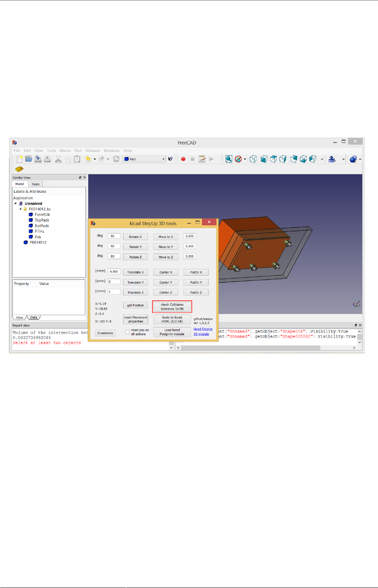Image resolution: width=378 pixels, height=588 pixels.
Task: Open the File menu
Action: tap(16, 150)
